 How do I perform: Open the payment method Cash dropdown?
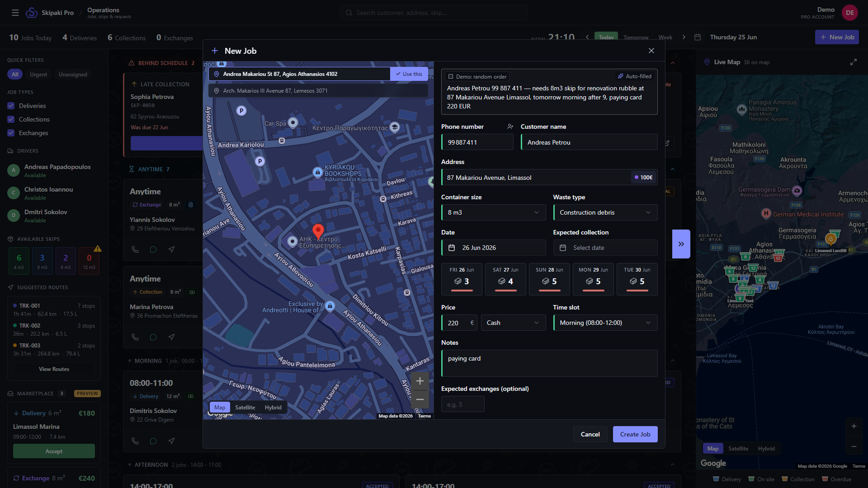pos(513,323)
